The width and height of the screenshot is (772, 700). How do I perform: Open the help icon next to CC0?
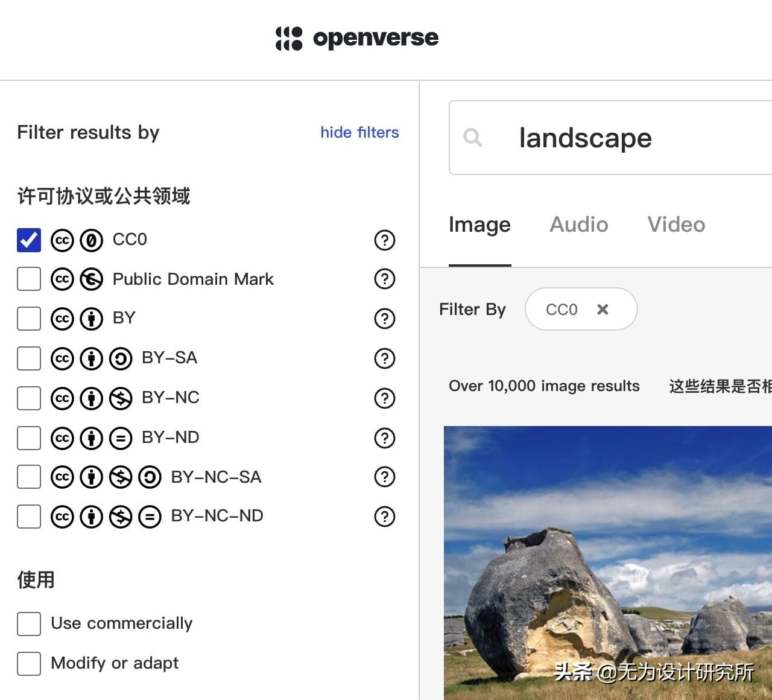[384, 240]
